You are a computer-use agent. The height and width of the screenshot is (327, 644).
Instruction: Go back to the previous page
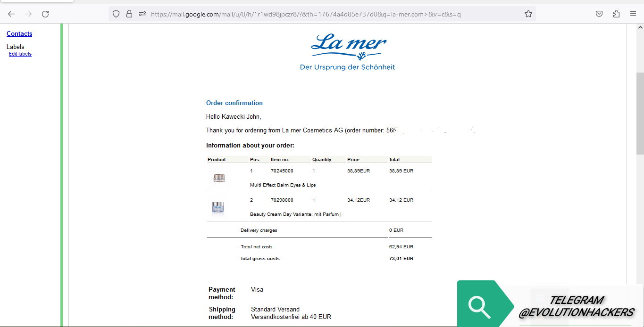tap(11, 14)
